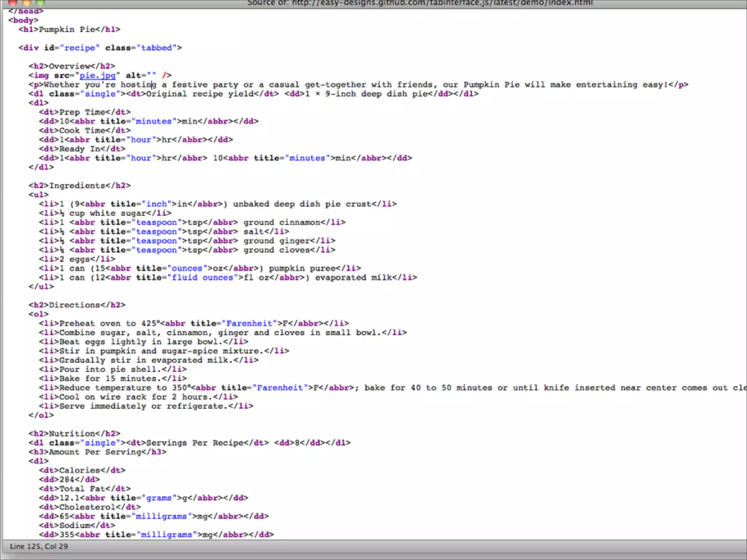Screen dimensions: 747x560
Task: Click the Line 125, Col 29 status text
Action: click(x=39, y=546)
